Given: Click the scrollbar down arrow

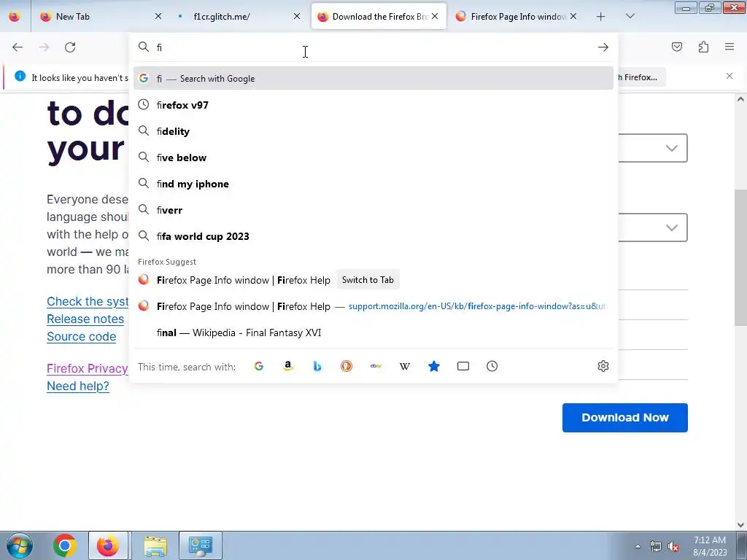Looking at the screenshot, I should click(740, 525).
